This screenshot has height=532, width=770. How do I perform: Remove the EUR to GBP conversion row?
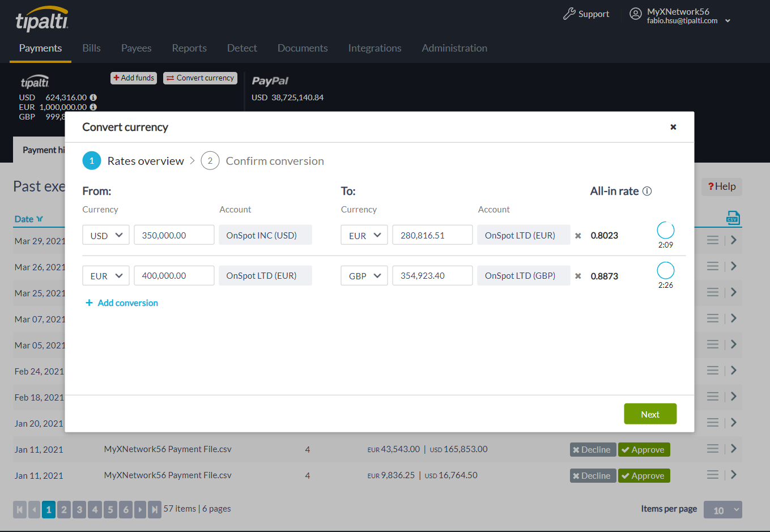click(x=578, y=276)
